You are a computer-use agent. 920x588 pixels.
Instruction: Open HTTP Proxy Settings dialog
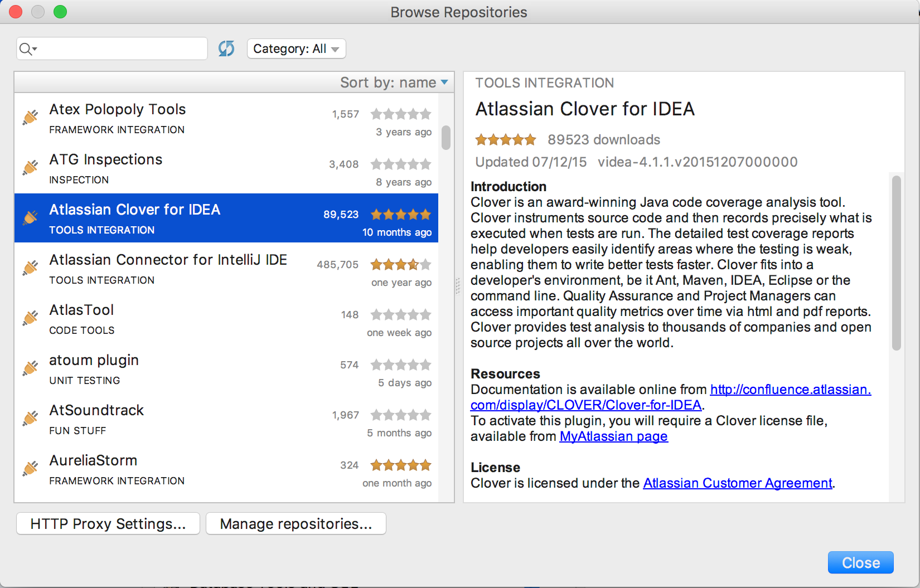click(x=108, y=524)
